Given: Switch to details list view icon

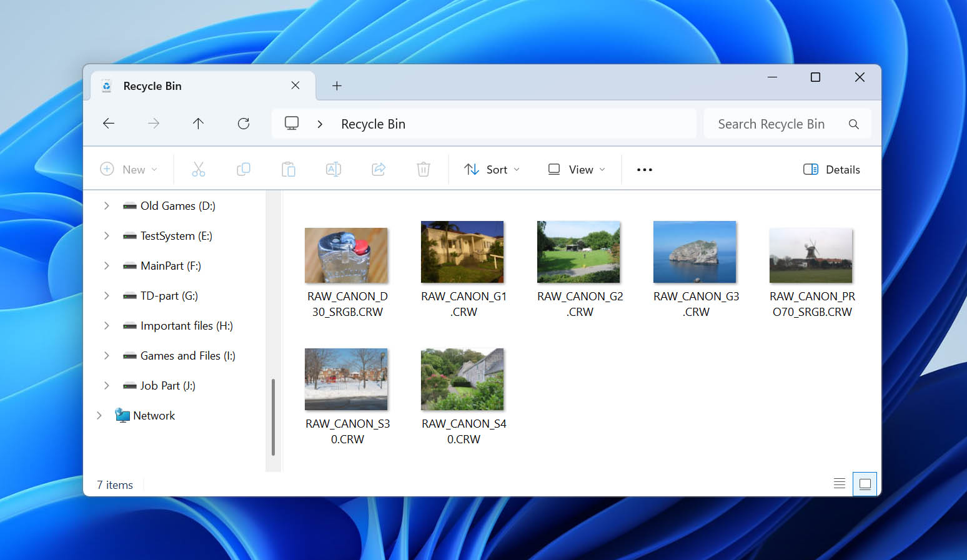Looking at the screenshot, I should (x=840, y=483).
